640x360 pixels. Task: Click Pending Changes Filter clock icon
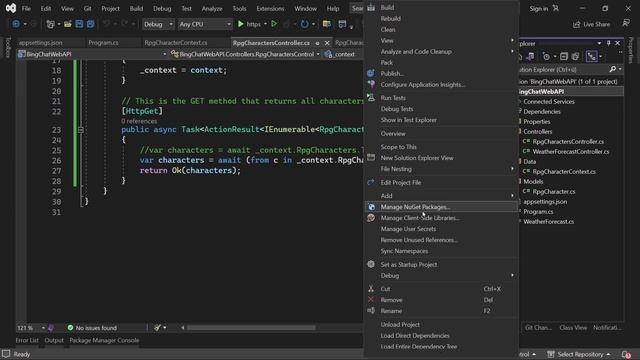pyautogui.click(x=546, y=56)
